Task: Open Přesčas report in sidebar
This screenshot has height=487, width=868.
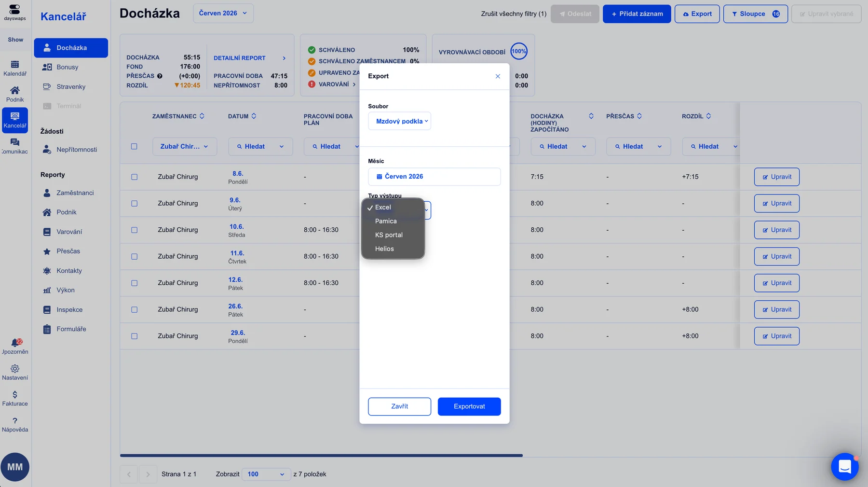Action: (x=71, y=251)
